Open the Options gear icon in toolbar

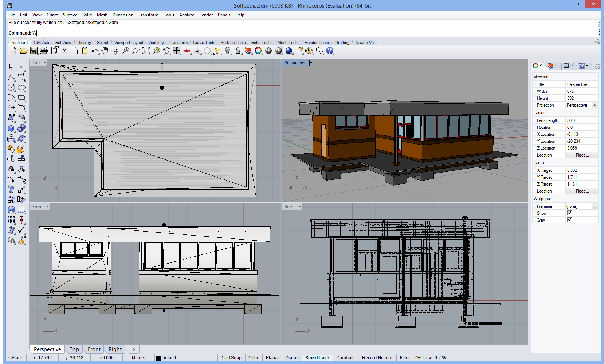309,51
